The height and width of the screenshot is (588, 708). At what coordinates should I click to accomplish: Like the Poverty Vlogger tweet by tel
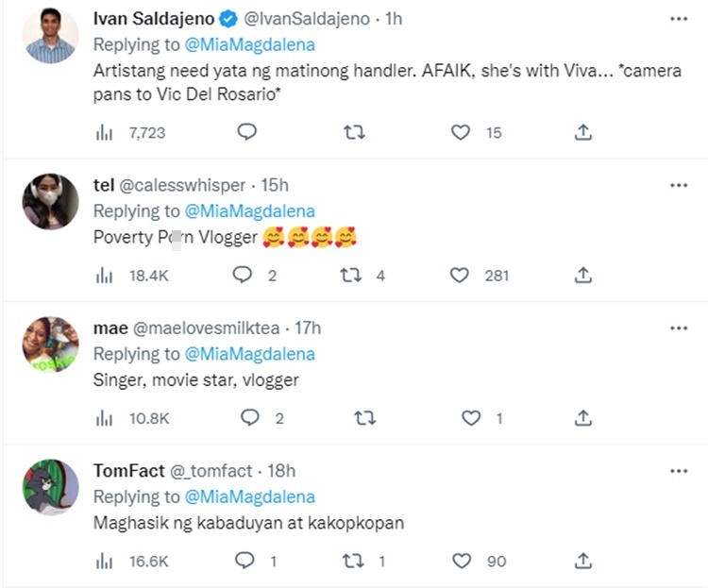(x=461, y=276)
